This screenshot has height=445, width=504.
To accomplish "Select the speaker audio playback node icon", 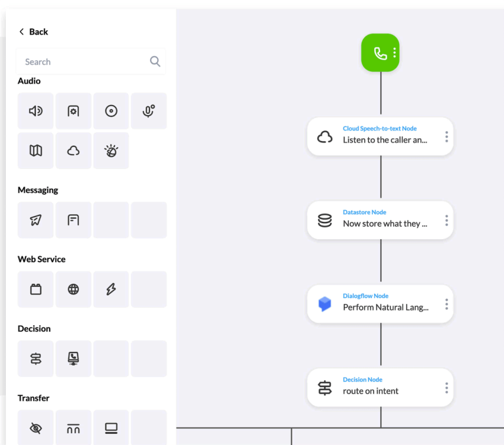I will tap(36, 111).
